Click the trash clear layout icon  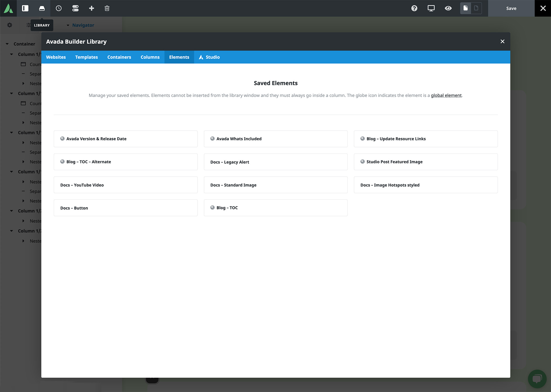(x=107, y=8)
